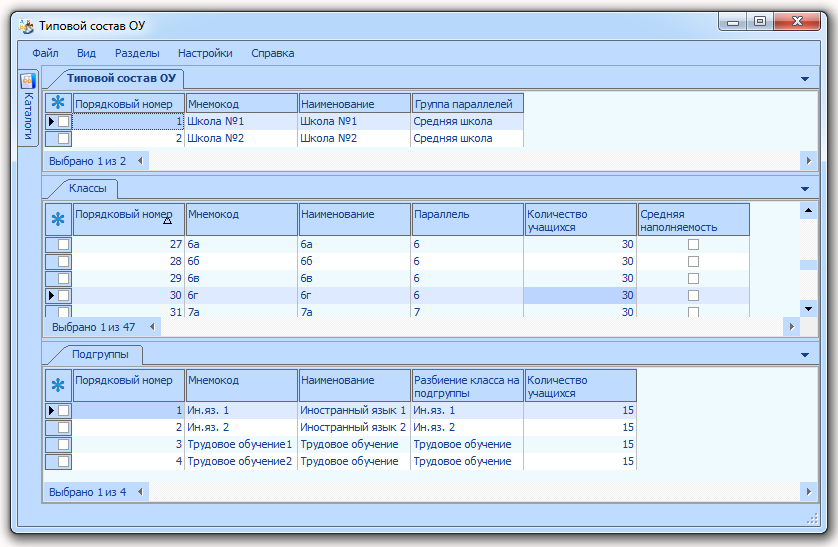
Task: Select order number 28 cell in Классы
Action: point(128,262)
